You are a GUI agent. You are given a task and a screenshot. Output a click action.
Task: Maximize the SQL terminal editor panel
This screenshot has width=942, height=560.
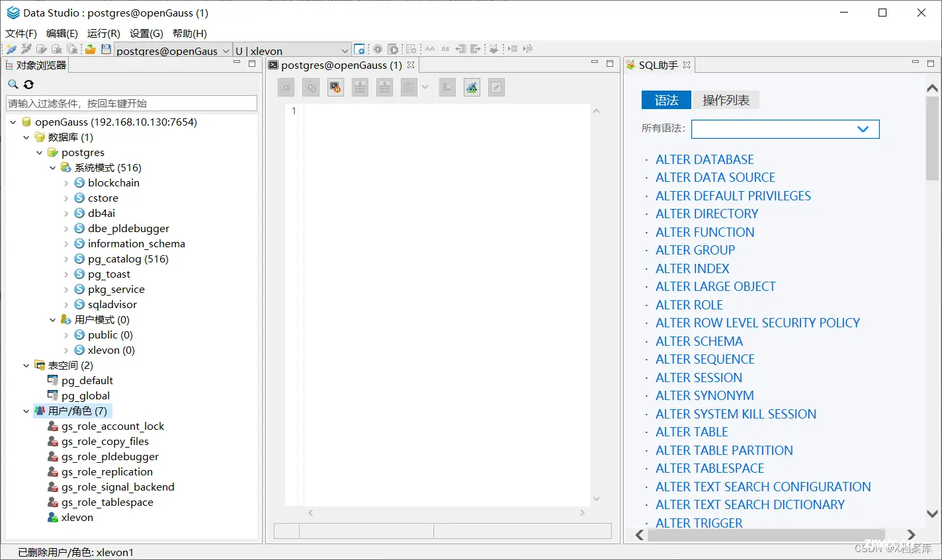tap(610, 63)
